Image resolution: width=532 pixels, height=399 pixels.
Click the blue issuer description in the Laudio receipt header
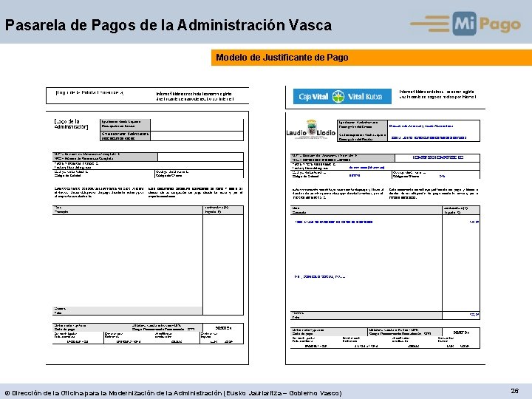coord(420,126)
